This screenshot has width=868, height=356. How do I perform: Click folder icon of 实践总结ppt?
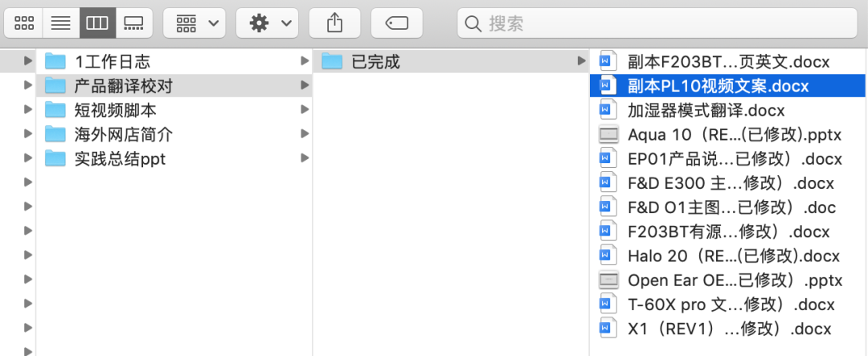coord(55,158)
